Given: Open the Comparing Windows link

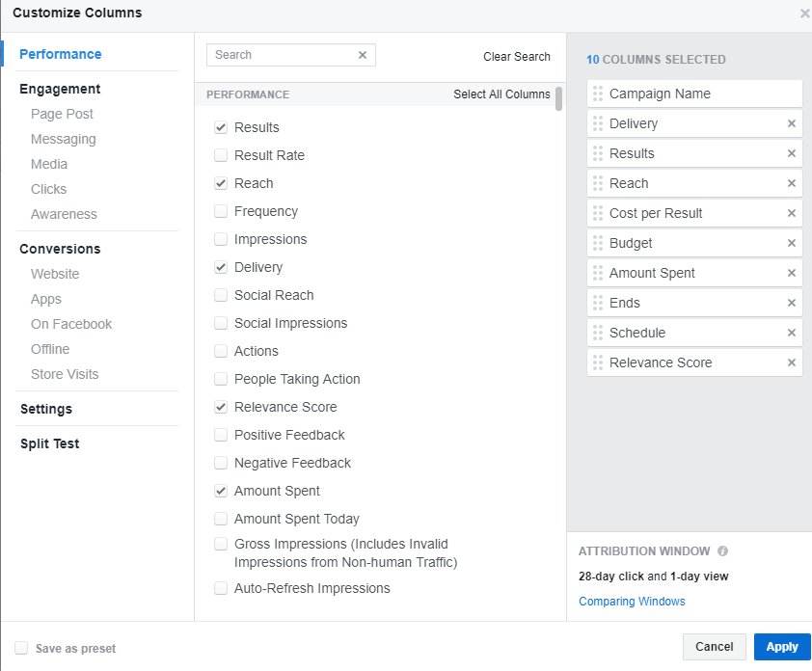Looking at the screenshot, I should [x=632, y=601].
